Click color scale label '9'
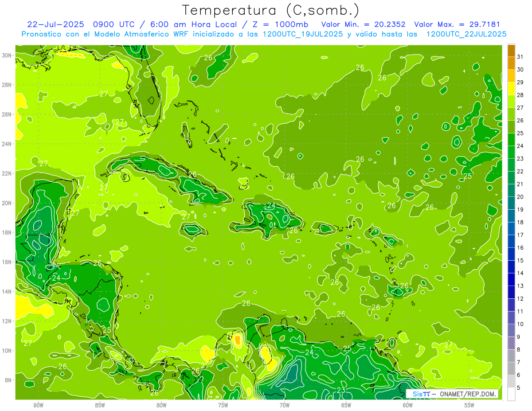 pos(519,337)
